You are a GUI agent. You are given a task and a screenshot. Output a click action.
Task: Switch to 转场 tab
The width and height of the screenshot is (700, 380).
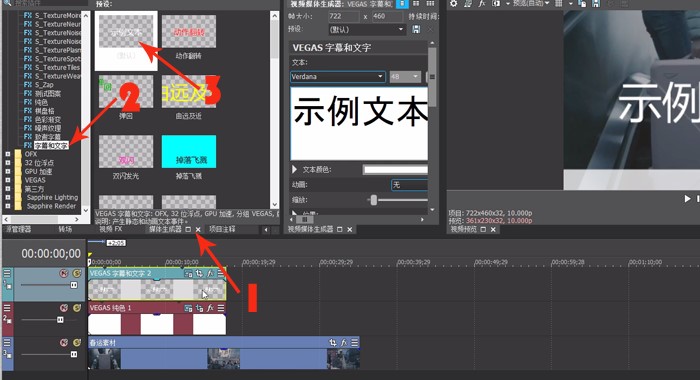pyautogui.click(x=65, y=229)
